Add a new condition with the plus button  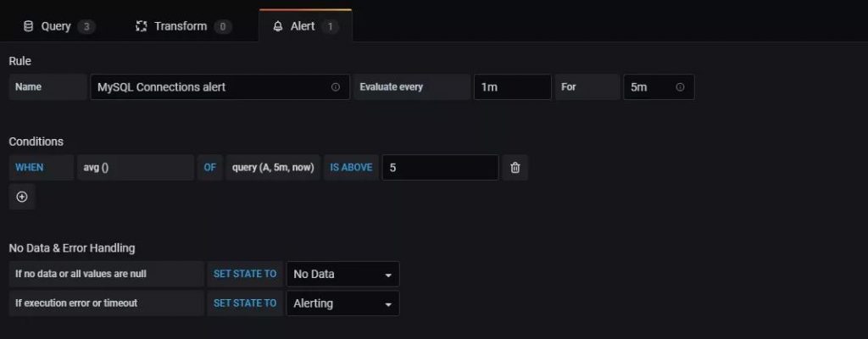pos(22,197)
